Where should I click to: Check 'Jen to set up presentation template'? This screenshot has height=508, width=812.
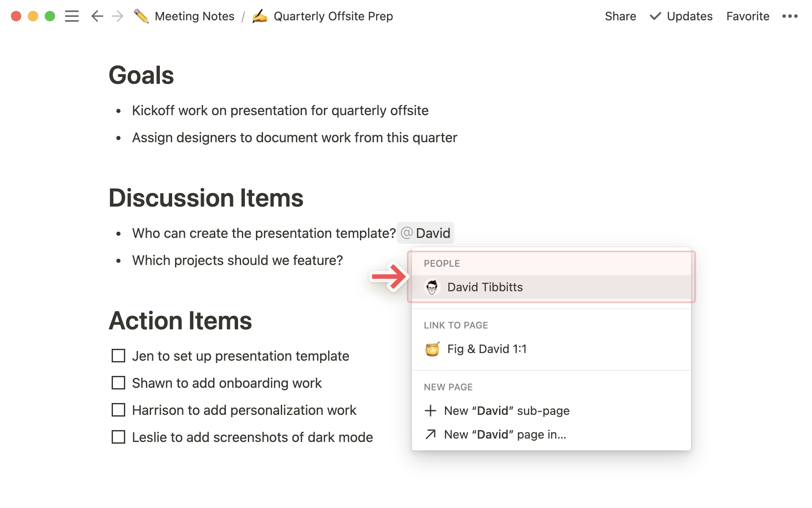click(118, 356)
